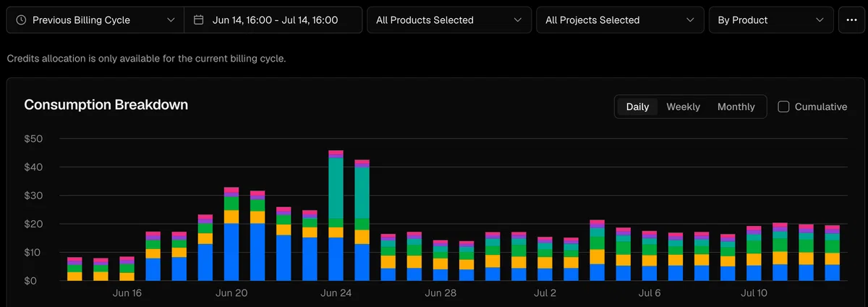This screenshot has height=307, width=868.
Task: Click the blue segment of the Jun 20 bar
Action: [x=231, y=252]
